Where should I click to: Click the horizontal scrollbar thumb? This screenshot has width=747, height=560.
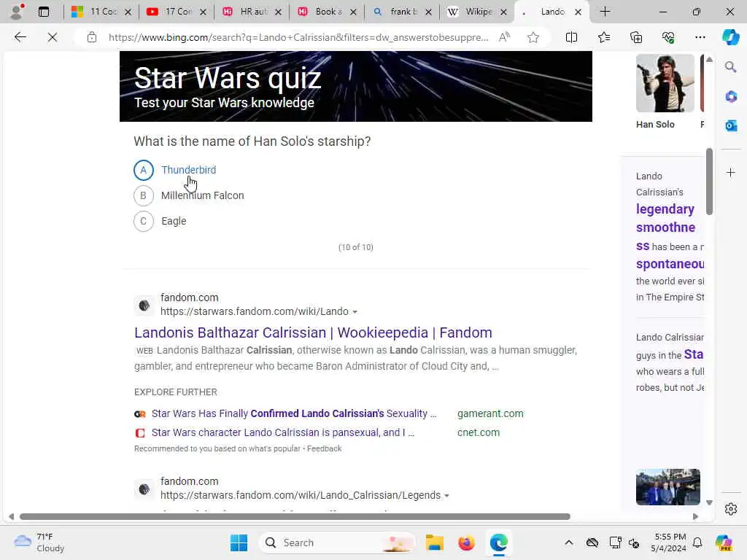pyautogui.click(x=295, y=517)
